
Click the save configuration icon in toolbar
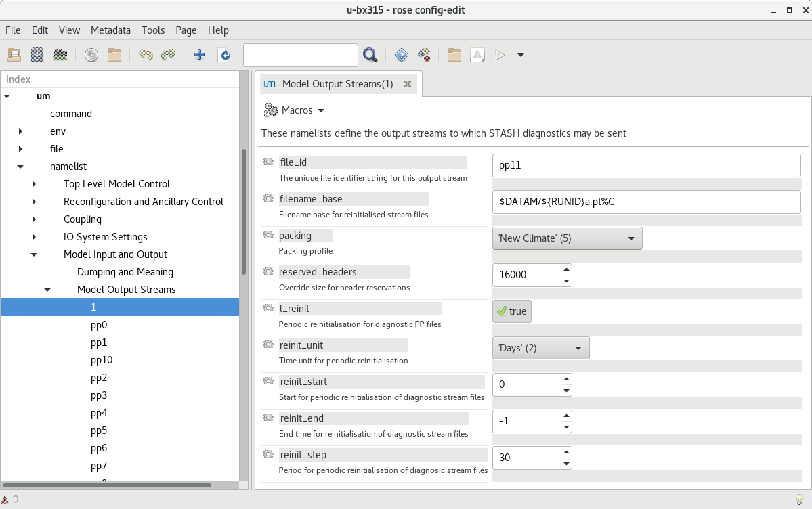tap(37, 55)
